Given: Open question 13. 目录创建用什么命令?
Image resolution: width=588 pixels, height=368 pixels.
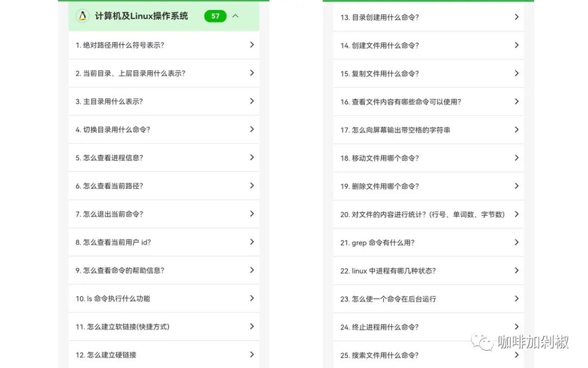Looking at the screenshot, I should pos(428,17).
